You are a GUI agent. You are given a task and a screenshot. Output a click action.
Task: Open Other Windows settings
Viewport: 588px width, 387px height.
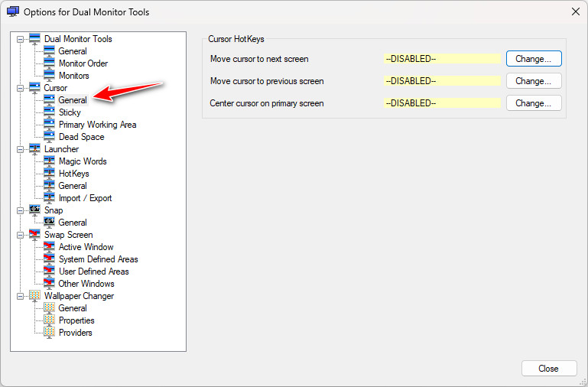point(86,284)
